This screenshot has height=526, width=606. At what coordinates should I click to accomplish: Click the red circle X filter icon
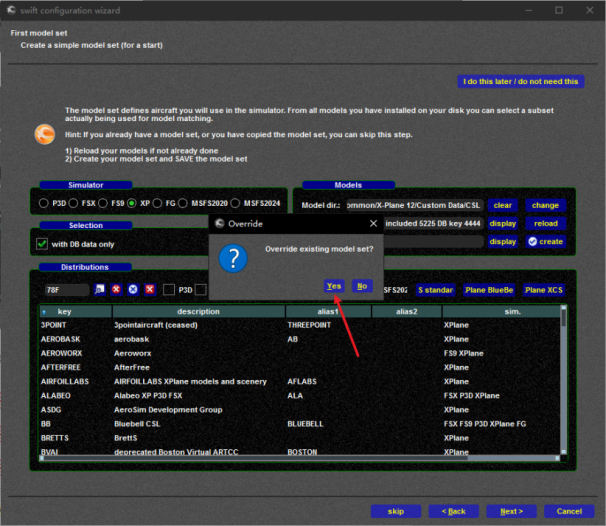tap(116, 289)
